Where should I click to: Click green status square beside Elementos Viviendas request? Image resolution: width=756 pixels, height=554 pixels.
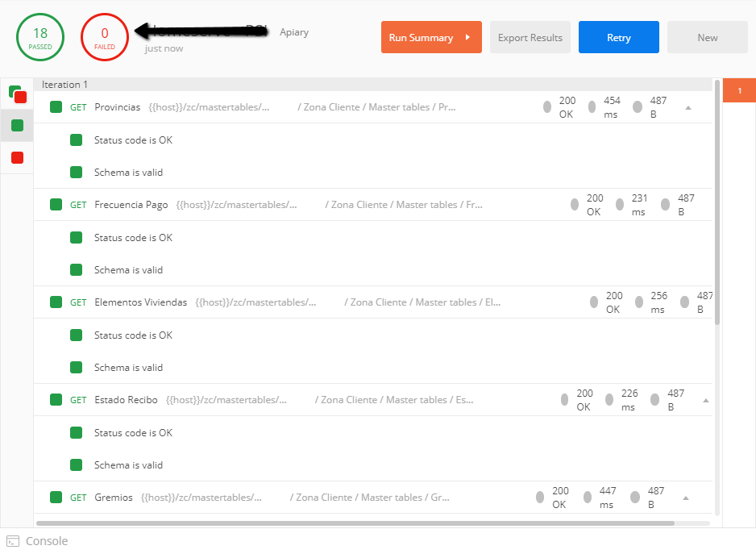[x=56, y=302]
